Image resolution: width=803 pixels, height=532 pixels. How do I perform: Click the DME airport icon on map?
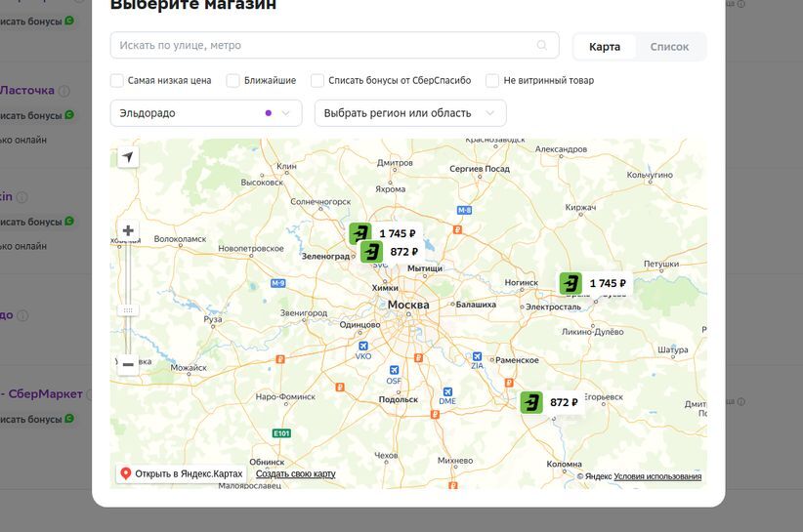(x=447, y=391)
